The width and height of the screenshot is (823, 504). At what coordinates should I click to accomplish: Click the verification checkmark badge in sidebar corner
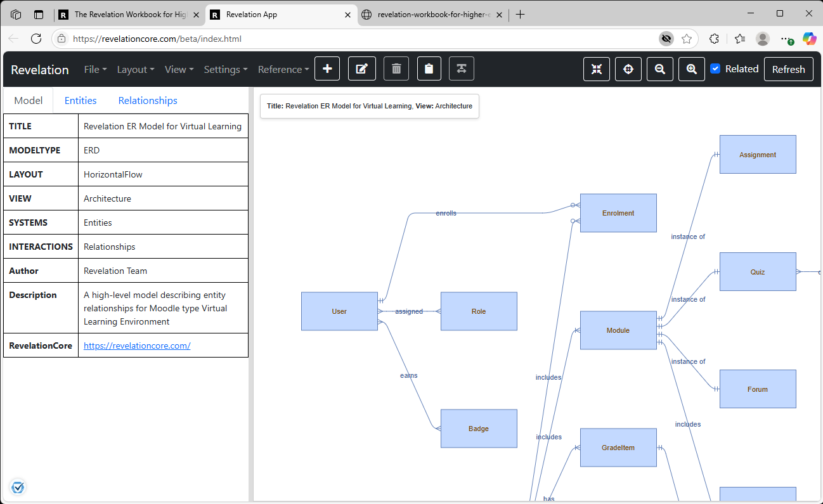coord(18,487)
